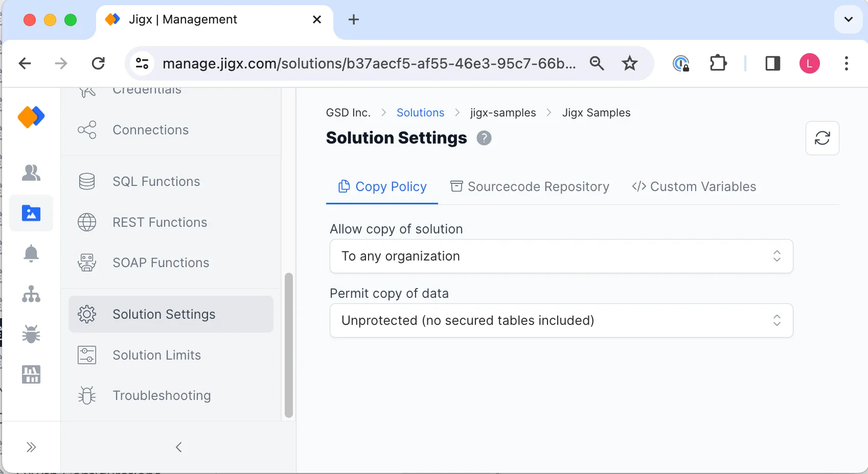868x474 pixels.
Task: Open SQL Functions menu item
Action: point(171,181)
